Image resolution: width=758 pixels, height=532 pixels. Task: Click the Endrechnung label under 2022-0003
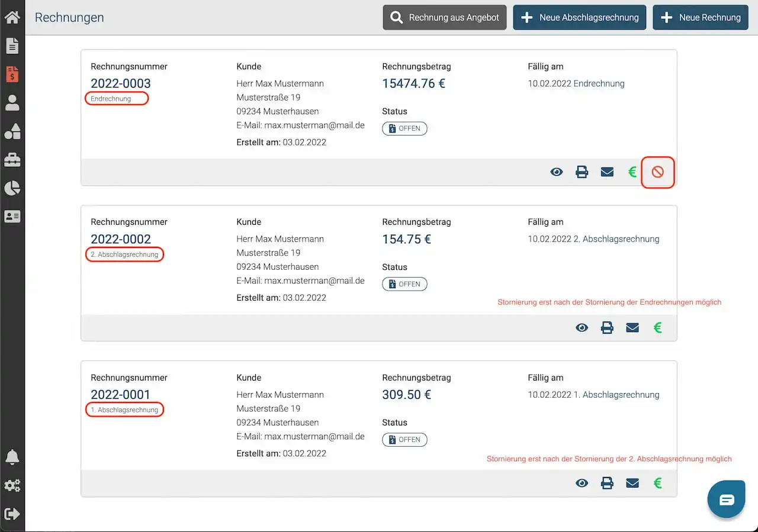pos(111,99)
